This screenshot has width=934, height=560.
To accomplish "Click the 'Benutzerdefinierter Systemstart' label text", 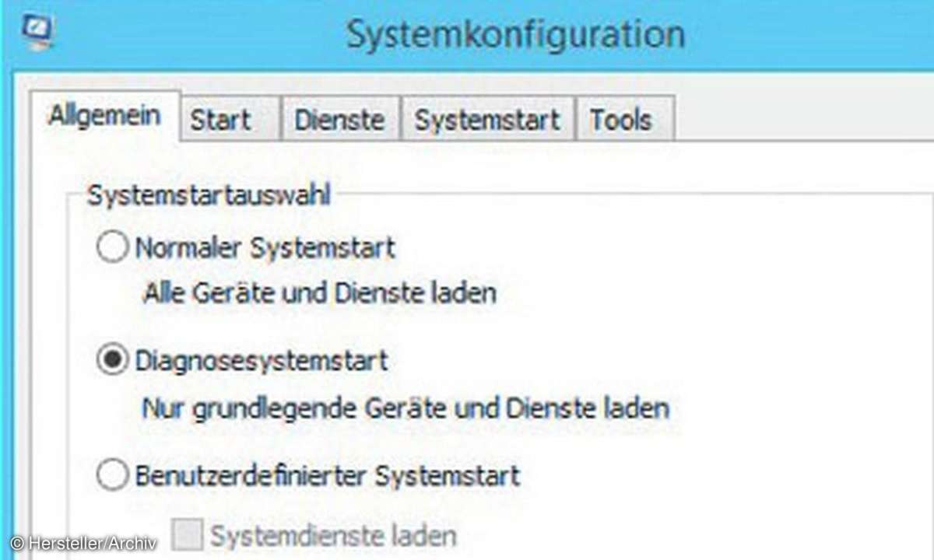I will coord(328,475).
